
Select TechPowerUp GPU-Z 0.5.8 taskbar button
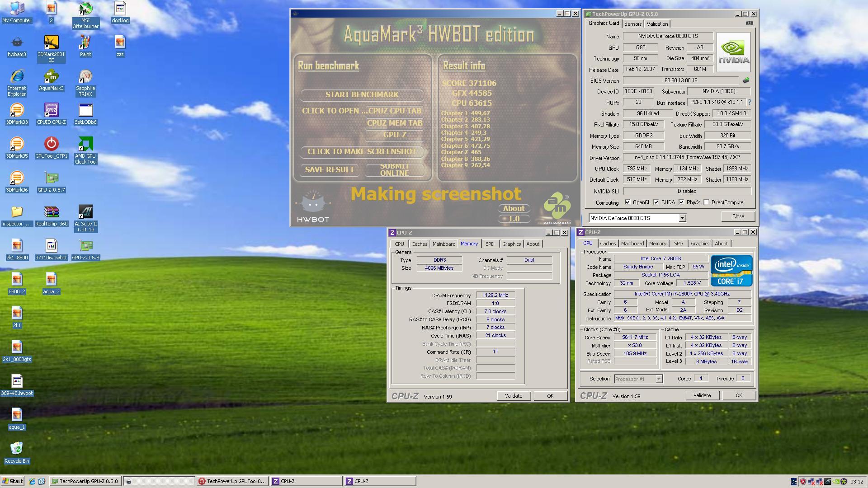click(85, 481)
